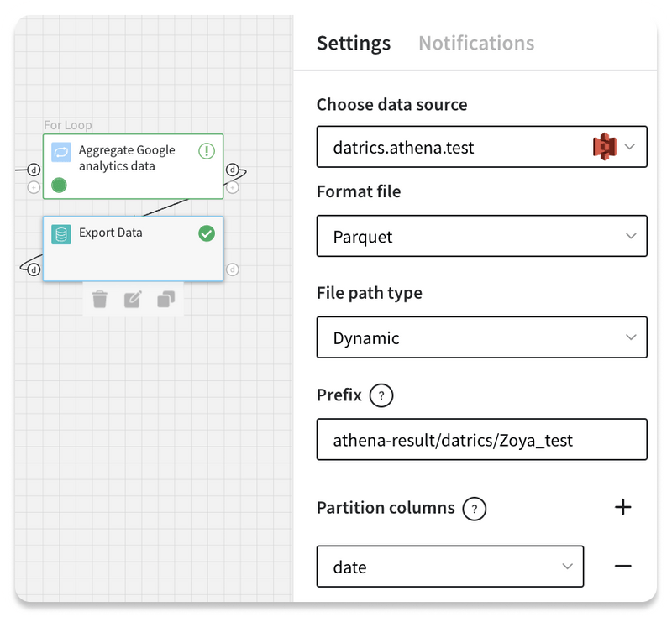Open the Format file dropdown showing Parquet
The height and width of the screenshot is (617, 672).
click(x=481, y=237)
